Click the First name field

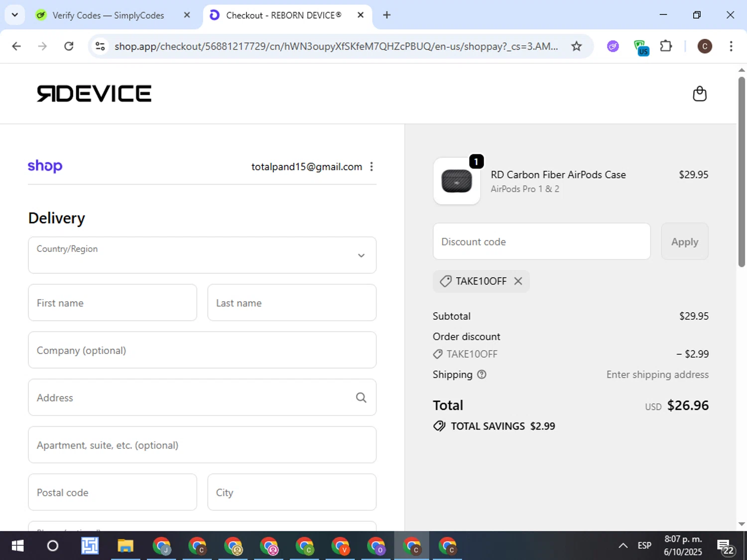click(113, 303)
